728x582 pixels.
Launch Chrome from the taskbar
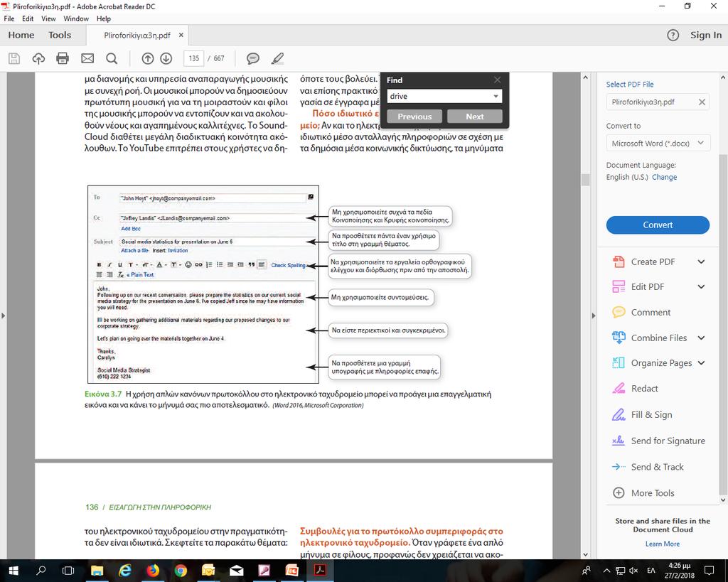pos(181,571)
